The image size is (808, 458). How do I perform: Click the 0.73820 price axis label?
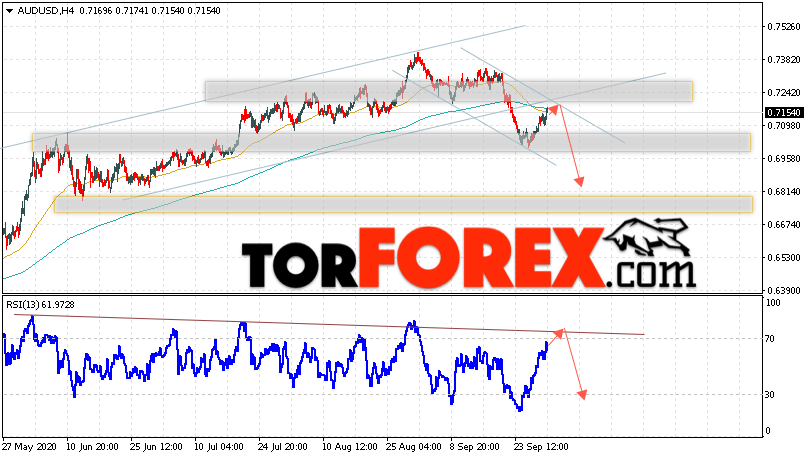pos(784,60)
